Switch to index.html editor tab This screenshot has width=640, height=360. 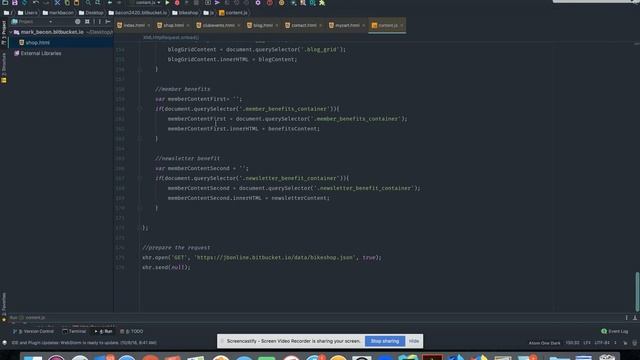point(134,25)
